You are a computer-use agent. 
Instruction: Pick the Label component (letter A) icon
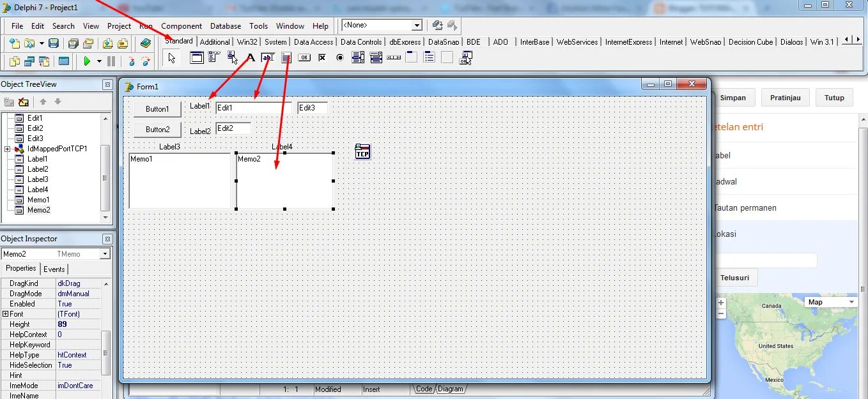[x=251, y=57]
